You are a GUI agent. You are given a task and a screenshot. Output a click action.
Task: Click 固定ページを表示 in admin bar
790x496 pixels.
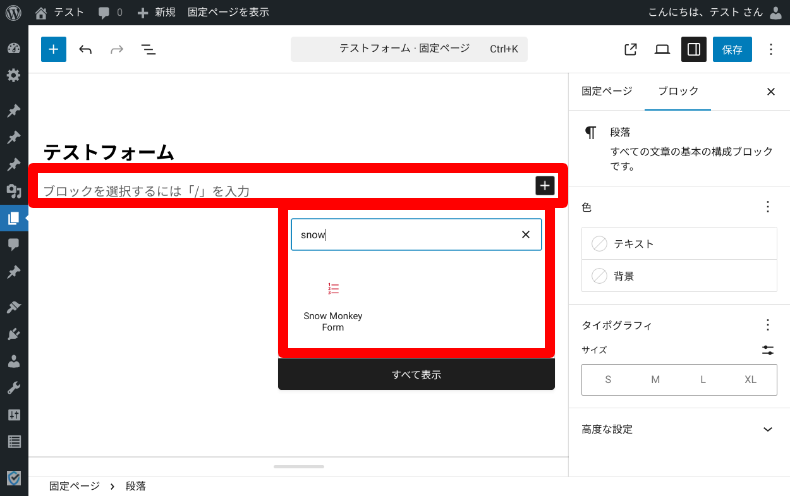point(228,13)
